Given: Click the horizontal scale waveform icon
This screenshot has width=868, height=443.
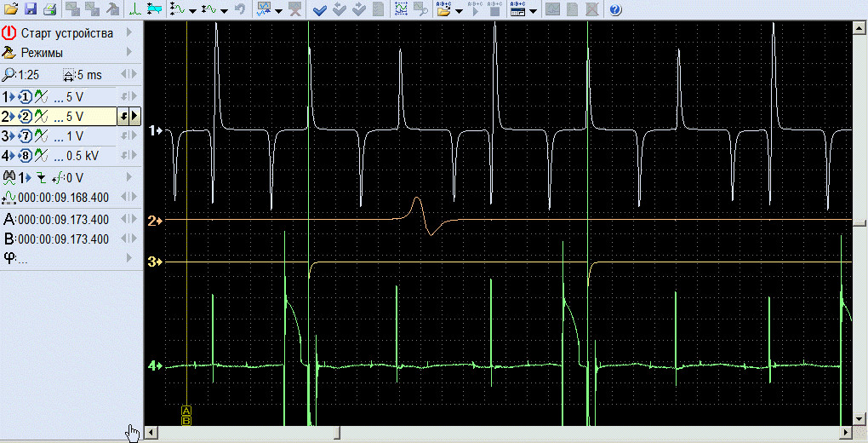Looking at the screenshot, I should 208,9.
